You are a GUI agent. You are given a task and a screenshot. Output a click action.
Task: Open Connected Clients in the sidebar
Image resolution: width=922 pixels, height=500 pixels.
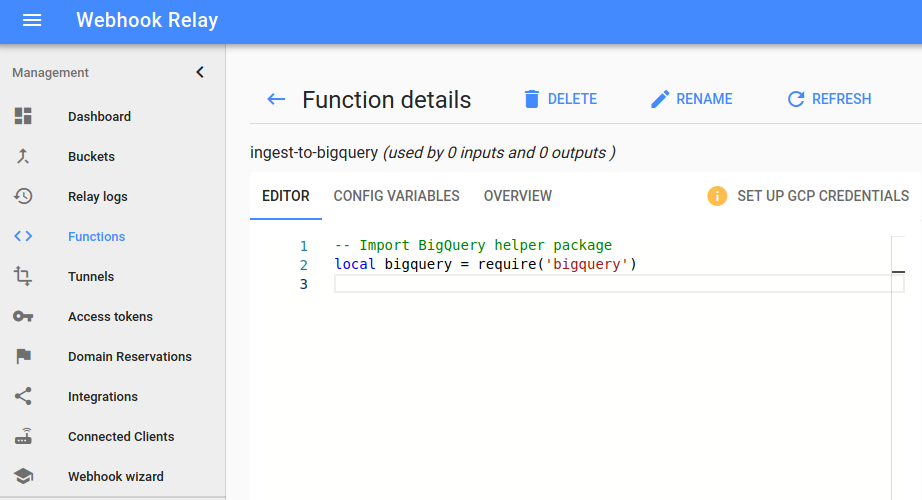click(121, 436)
